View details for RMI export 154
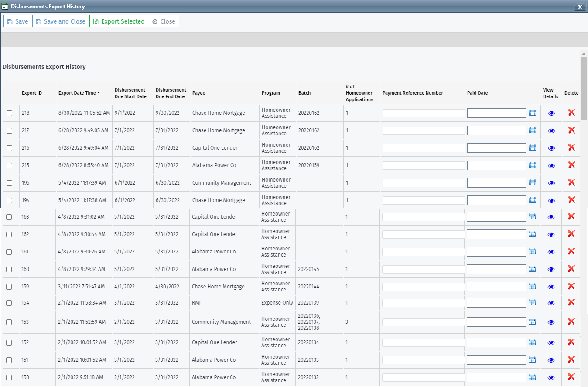588x387 pixels. [x=551, y=303]
